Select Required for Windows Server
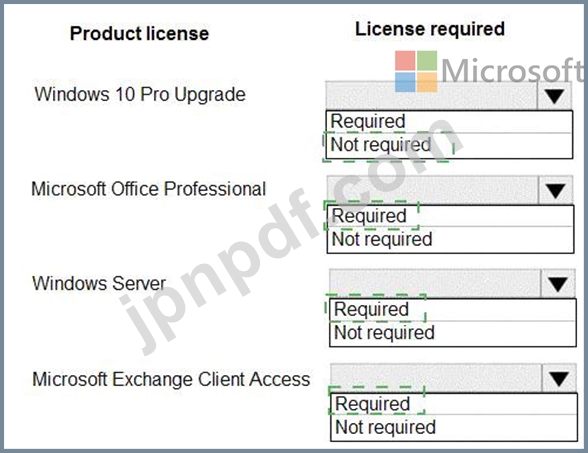 pos(453,310)
